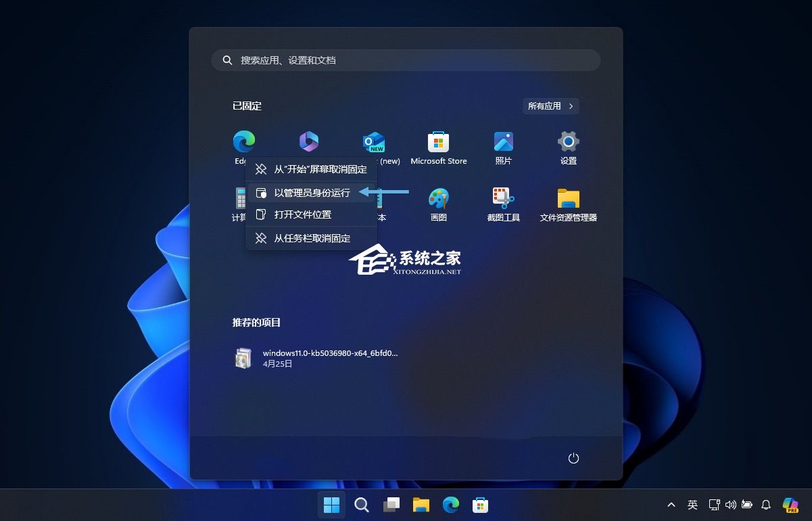
Task: Launch the 照片 (Photos) app
Action: 503,148
